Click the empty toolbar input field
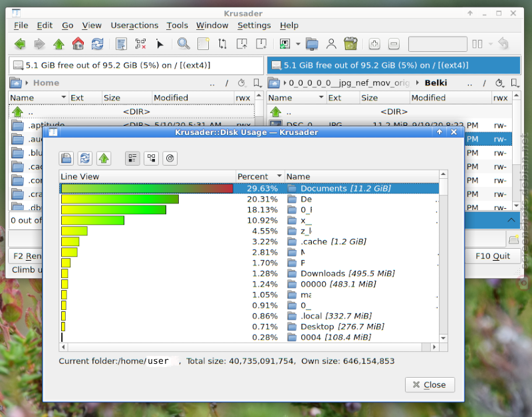The height and width of the screenshot is (417, 532). [x=438, y=44]
